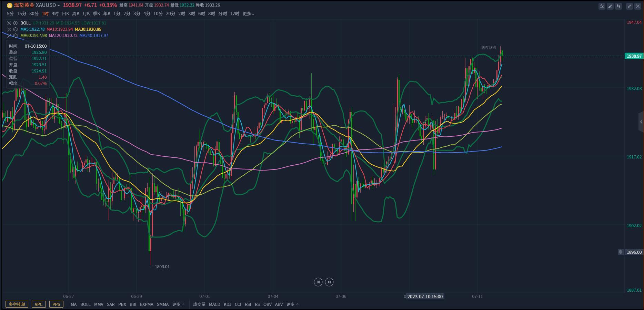Click the price alert bell icon
644x310 pixels.
pyautogui.click(x=621, y=252)
